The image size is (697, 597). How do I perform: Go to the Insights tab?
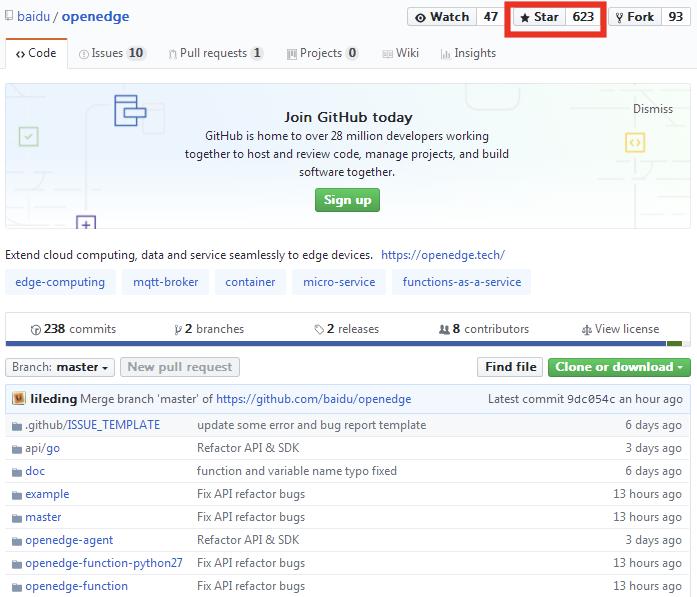point(468,53)
